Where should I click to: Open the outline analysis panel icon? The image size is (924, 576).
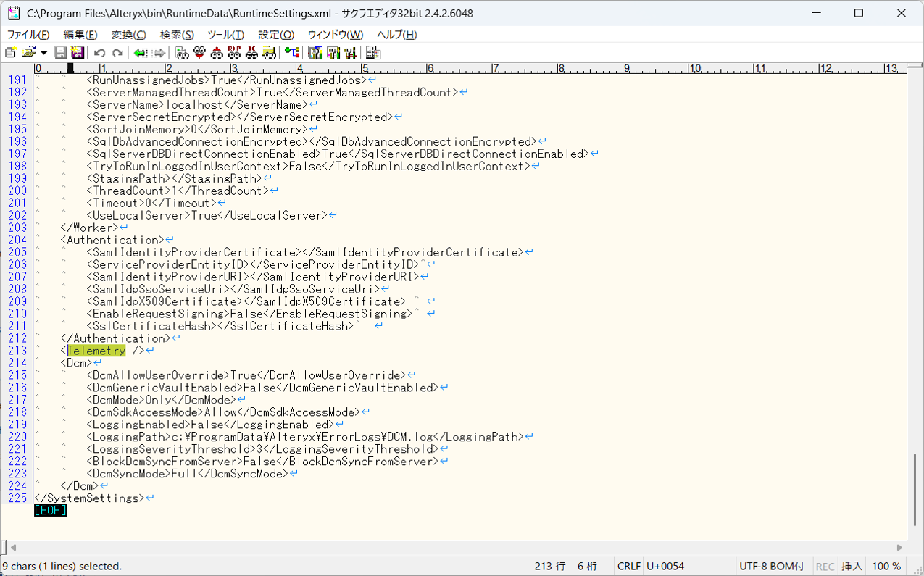pos(372,52)
